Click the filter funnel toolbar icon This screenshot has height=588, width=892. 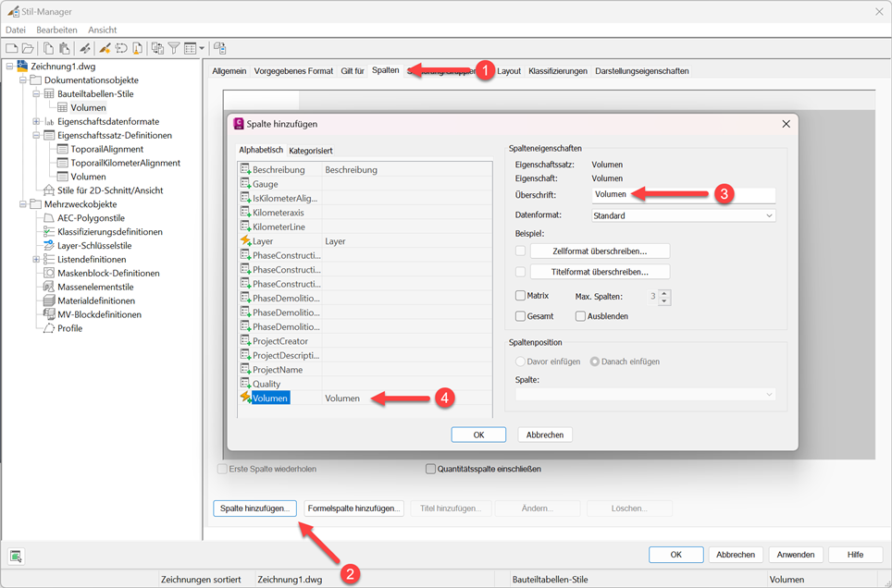(173, 48)
